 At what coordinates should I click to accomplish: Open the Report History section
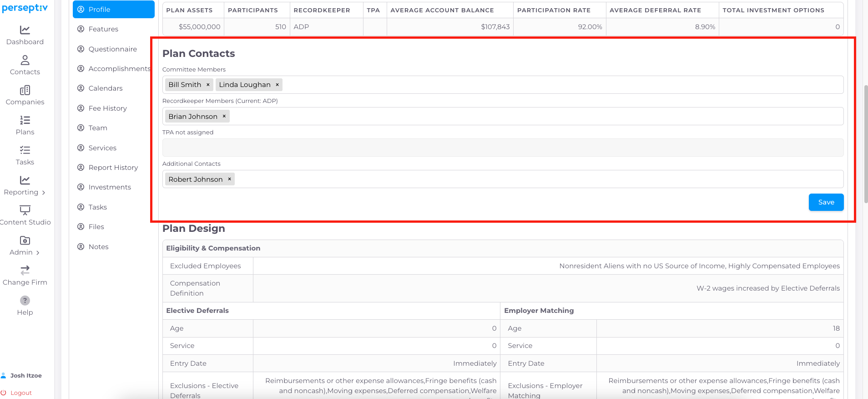point(113,168)
